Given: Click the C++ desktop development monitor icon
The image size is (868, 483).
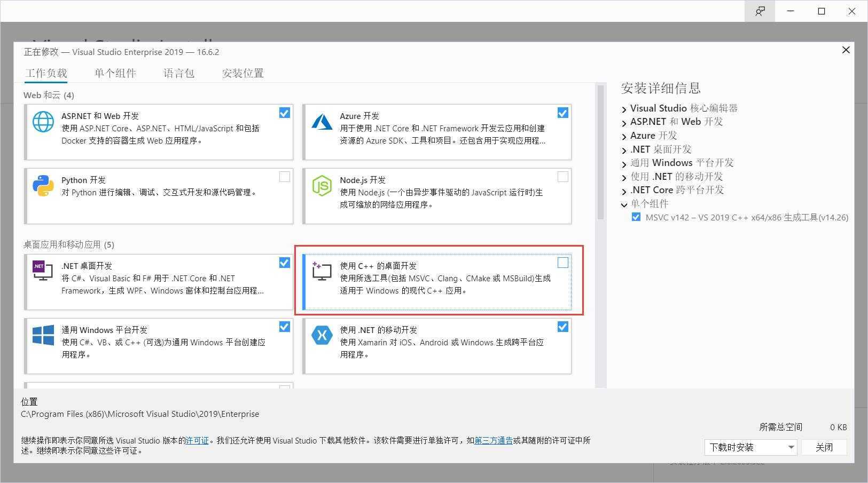Looking at the screenshot, I should [x=322, y=271].
